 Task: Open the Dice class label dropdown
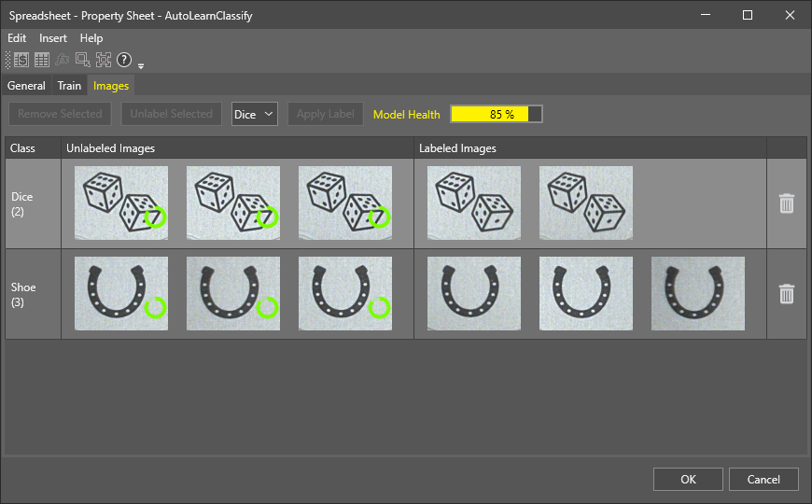(x=255, y=114)
